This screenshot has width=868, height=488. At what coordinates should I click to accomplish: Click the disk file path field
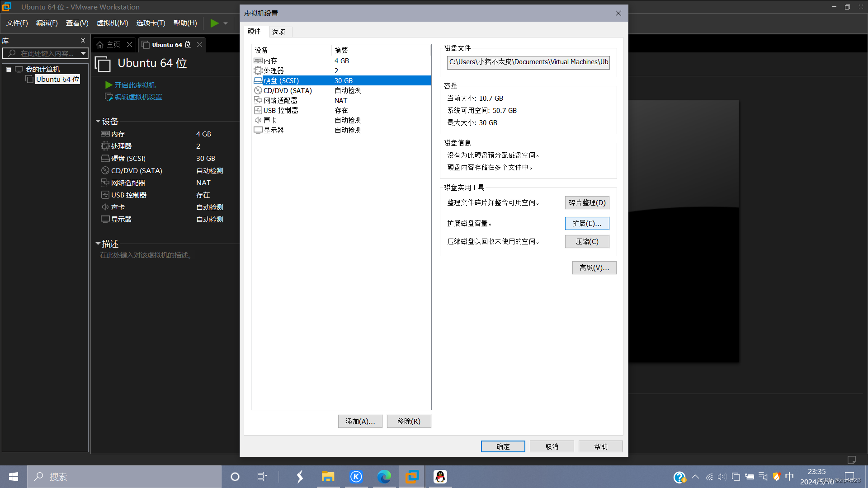[528, 62]
